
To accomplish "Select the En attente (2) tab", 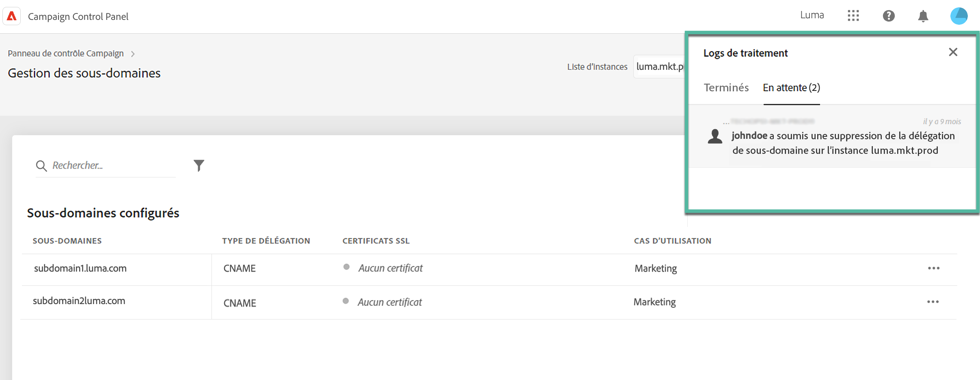I will click(x=791, y=88).
